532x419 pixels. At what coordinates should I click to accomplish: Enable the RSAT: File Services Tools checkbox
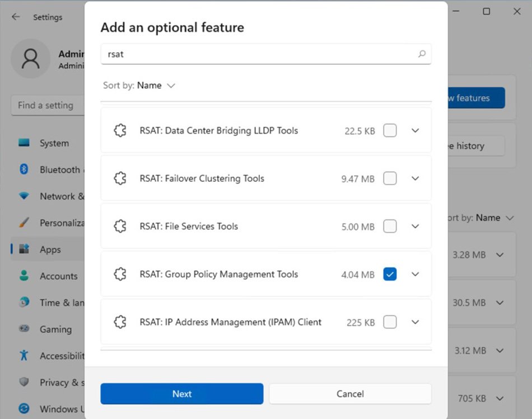390,227
